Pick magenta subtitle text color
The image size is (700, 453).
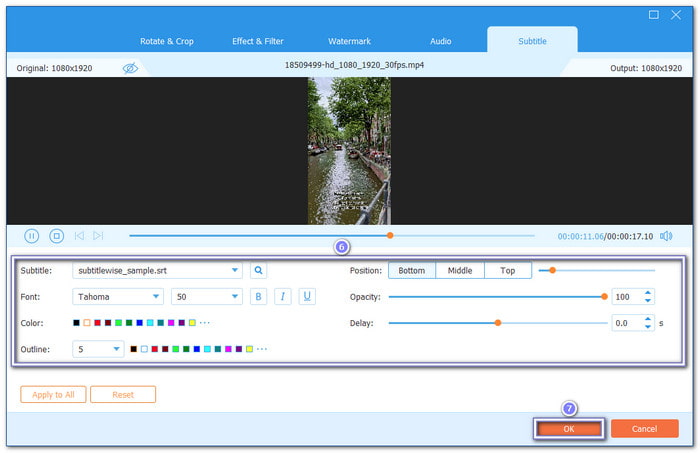pos(171,323)
